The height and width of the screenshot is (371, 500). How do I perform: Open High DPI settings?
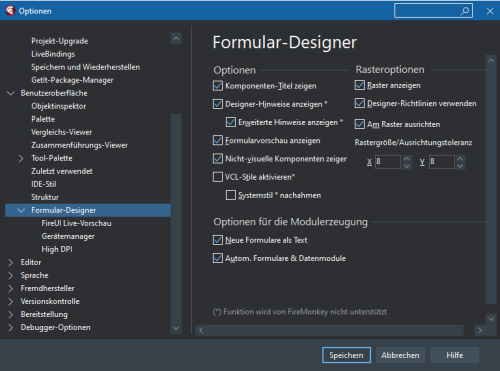click(57, 249)
